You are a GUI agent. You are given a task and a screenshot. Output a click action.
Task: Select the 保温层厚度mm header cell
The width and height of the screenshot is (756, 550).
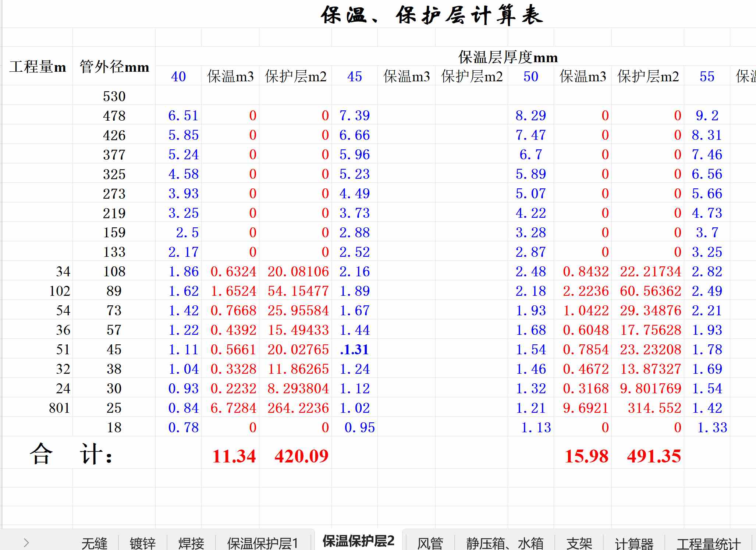508,57
